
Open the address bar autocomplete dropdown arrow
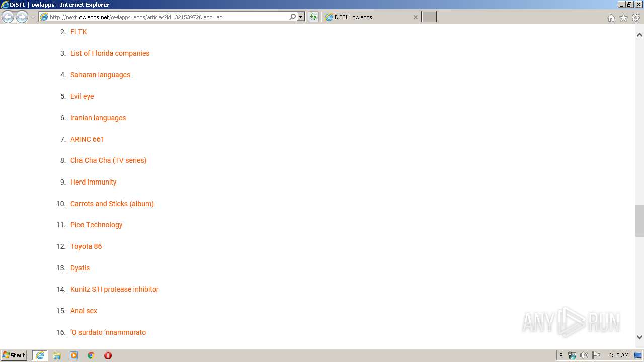coord(301,17)
